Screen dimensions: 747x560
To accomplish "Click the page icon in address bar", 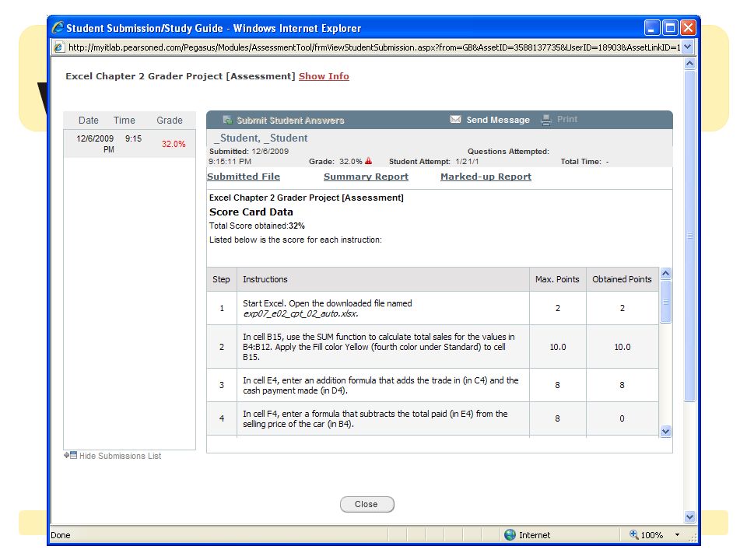I will 58,47.
